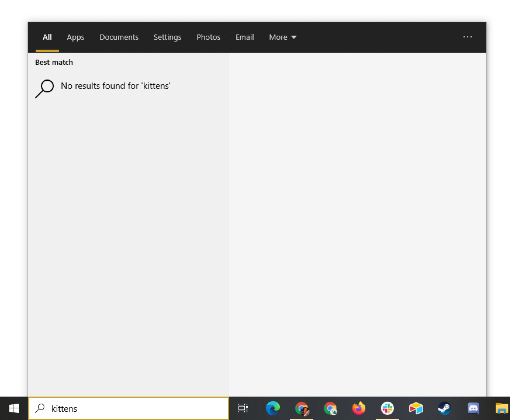Select the Documents search tab
Viewport: 510px width, 420px height.
[119, 37]
